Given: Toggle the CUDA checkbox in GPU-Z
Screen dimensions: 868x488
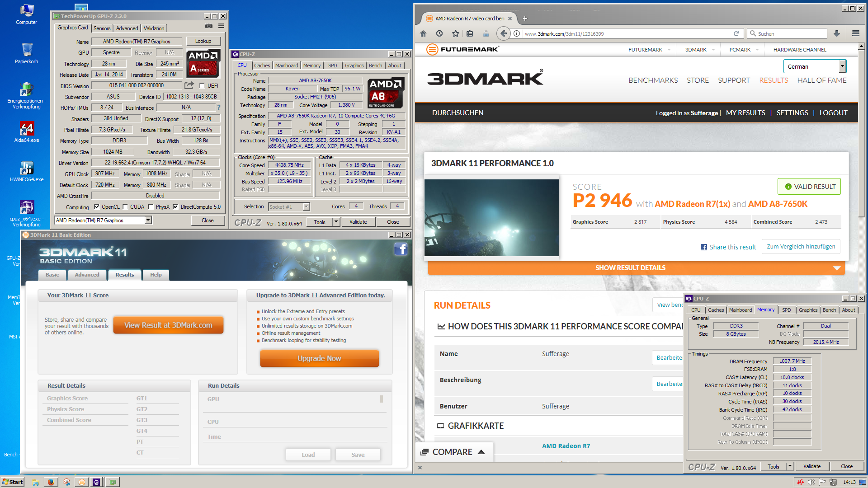Looking at the screenshot, I should (125, 207).
